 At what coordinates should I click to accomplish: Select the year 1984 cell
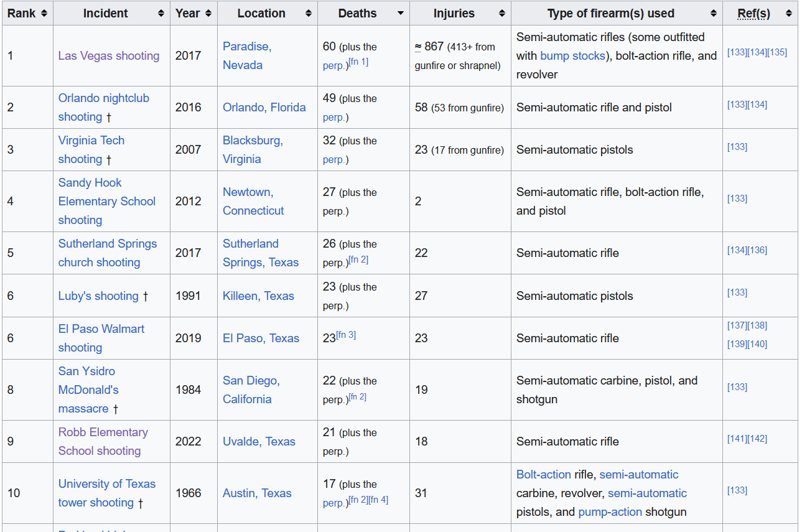(x=194, y=390)
